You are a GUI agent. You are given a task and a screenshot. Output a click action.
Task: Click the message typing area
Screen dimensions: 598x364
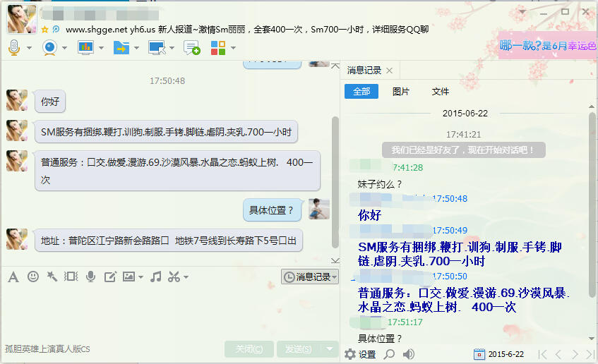(169, 310)
